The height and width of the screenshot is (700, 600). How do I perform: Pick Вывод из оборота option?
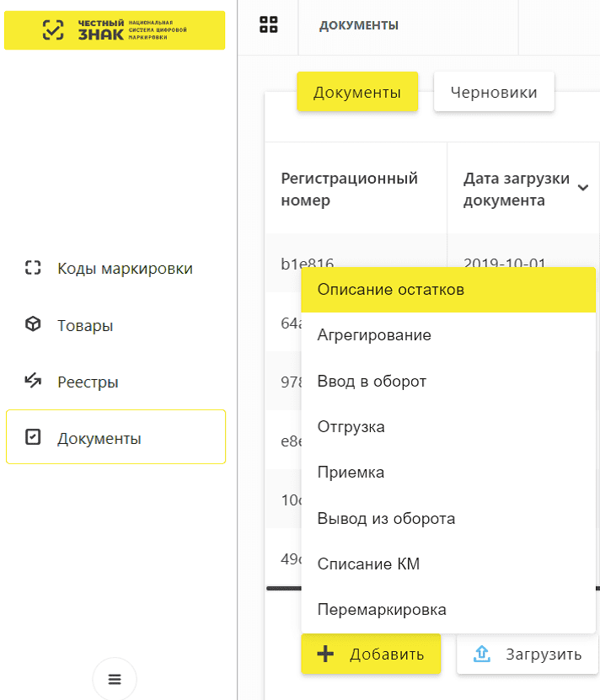(386, 519)
